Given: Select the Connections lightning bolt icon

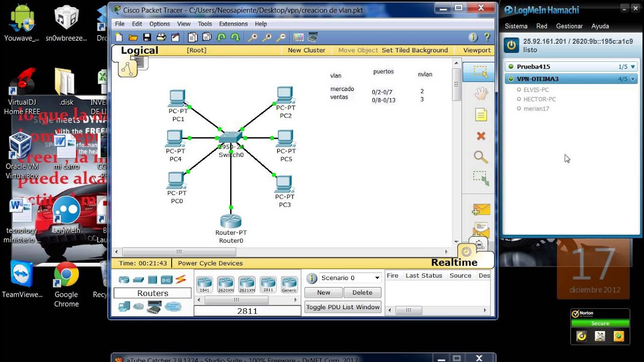Looking at the screenshot, I should point(181,280).
